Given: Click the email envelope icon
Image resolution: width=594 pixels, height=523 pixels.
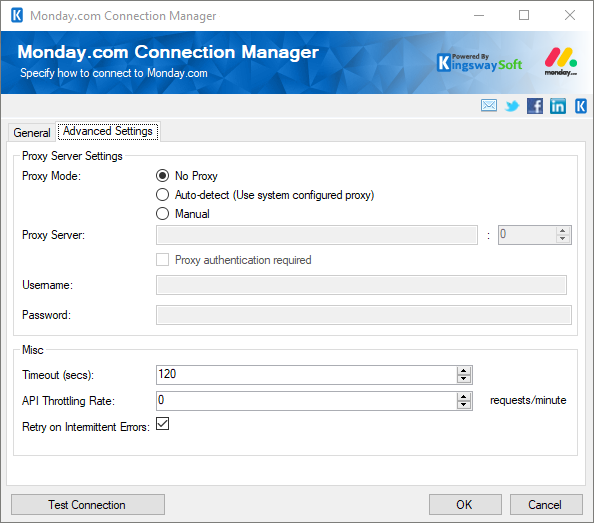Looking at the screenshot, I should 489,105.
